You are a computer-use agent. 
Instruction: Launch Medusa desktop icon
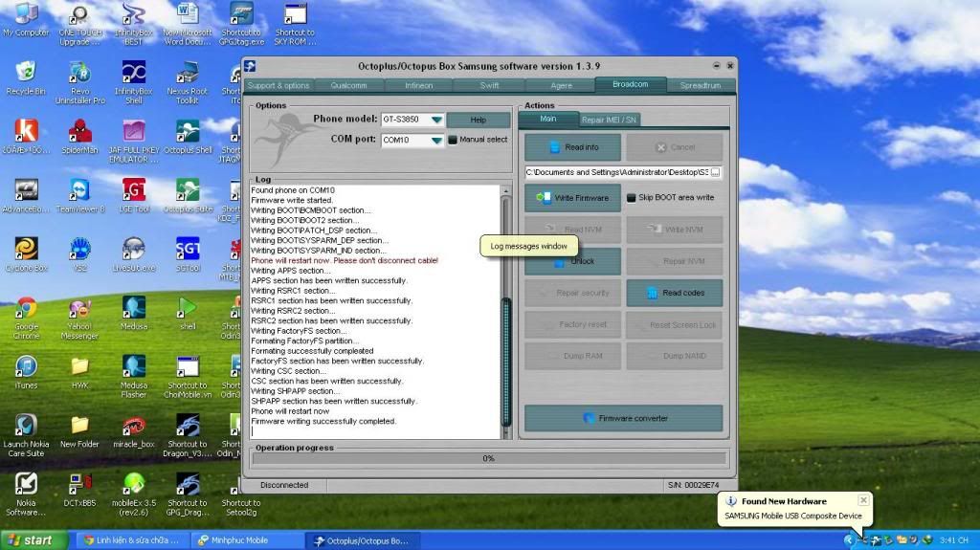133,314
